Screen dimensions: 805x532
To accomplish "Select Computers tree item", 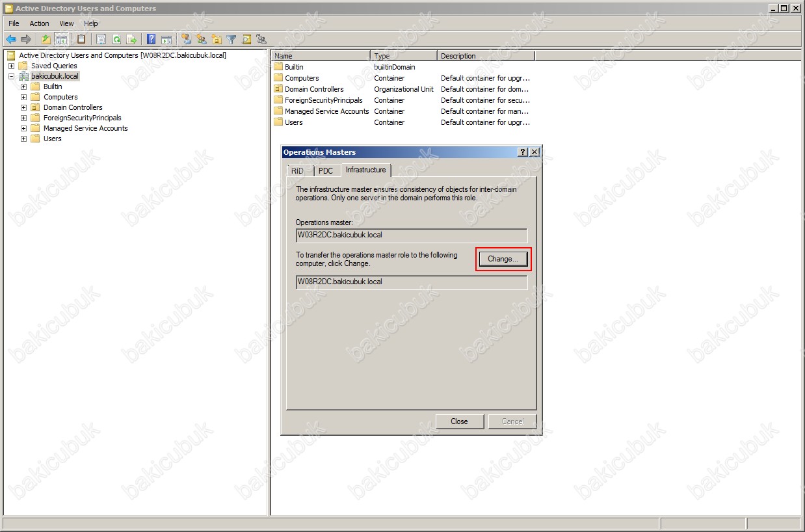I will pos(60,97).
